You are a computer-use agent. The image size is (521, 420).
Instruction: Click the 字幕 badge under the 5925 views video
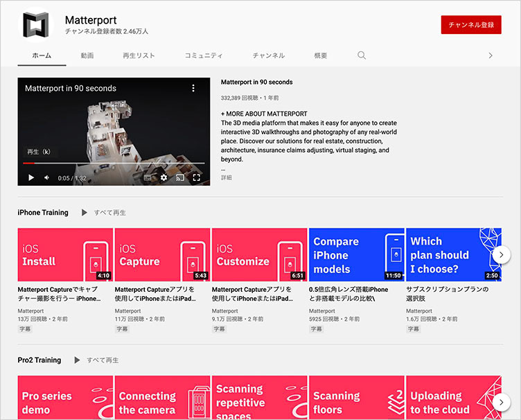317,329
